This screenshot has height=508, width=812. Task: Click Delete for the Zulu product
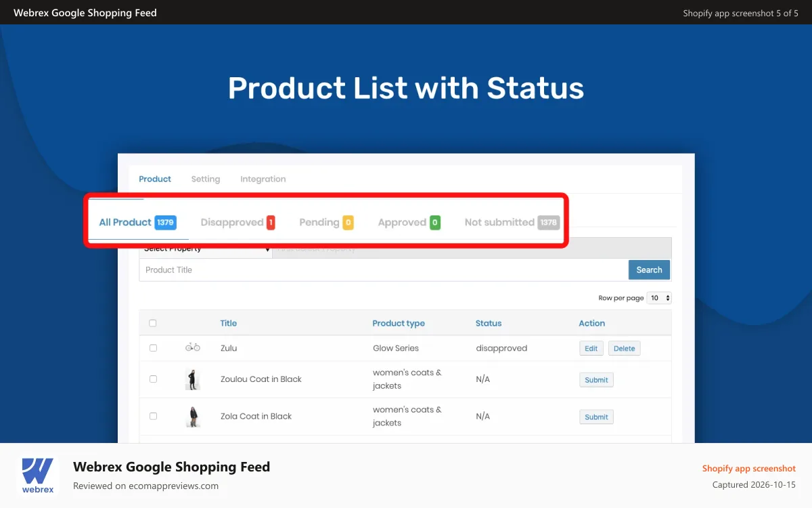pos(624,348)
